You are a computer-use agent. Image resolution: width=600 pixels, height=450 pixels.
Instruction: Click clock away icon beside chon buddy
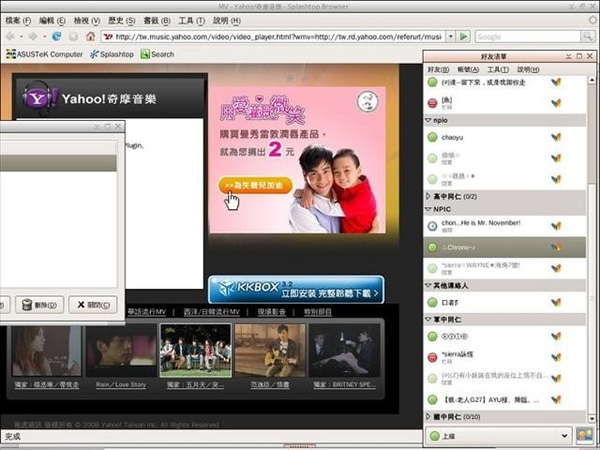(432, 226)
